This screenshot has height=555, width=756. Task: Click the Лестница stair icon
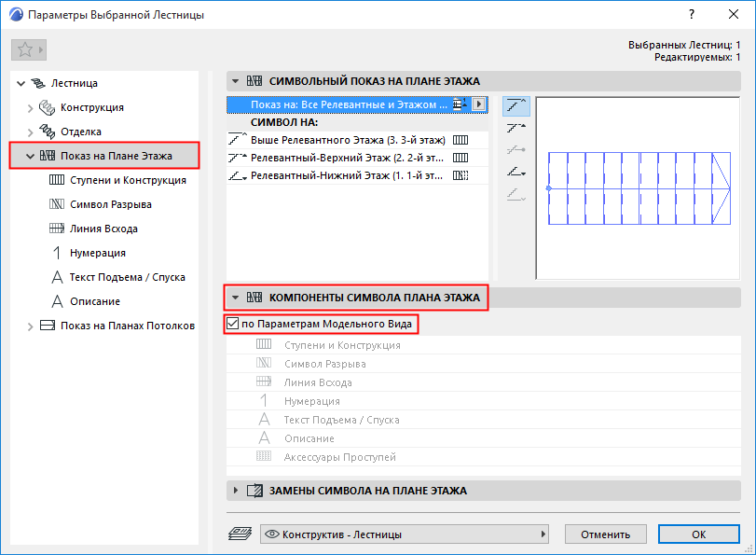[x=37, y=83]
